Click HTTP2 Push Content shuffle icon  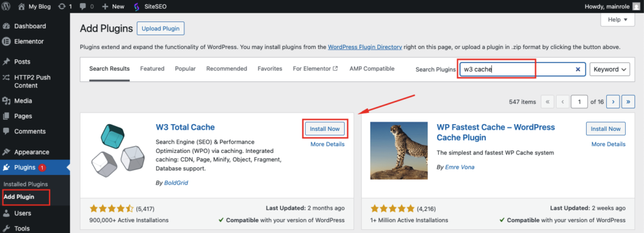click(x=6, y=77)
